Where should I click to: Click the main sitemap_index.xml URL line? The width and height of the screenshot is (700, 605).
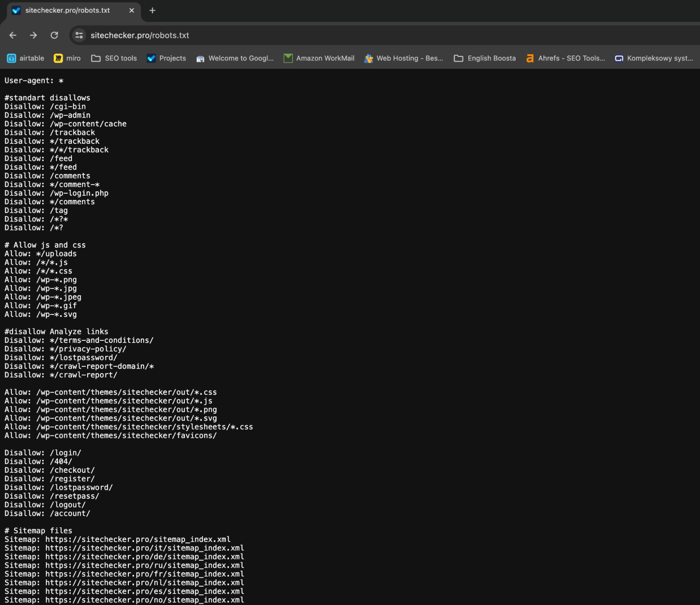click(x=118, y=540)
